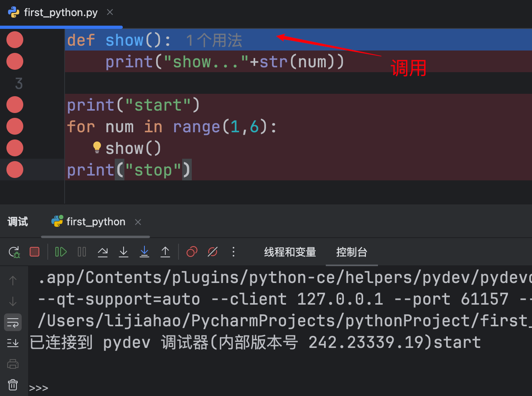532x396 pixels.
Task: Click the 已连接到 pydev 调试器 console line
Action: click(x=255, y=342)
